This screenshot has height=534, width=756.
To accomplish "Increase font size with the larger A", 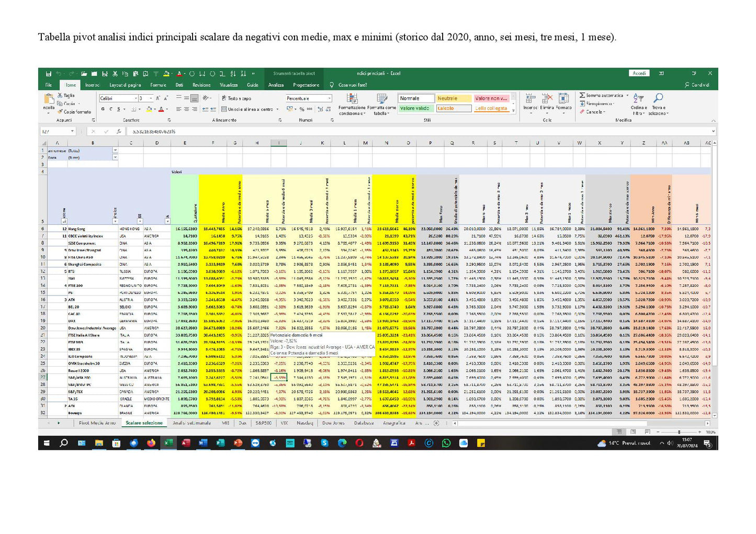I will (158, 98).
